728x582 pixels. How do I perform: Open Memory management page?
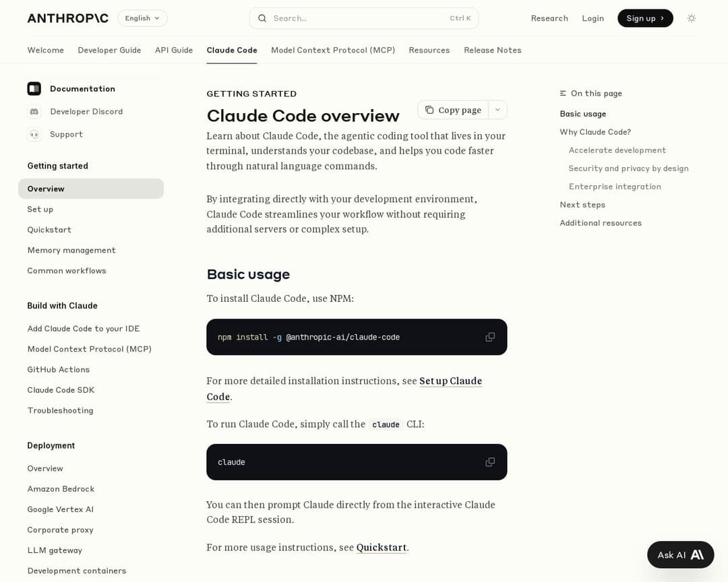(71, 250)
